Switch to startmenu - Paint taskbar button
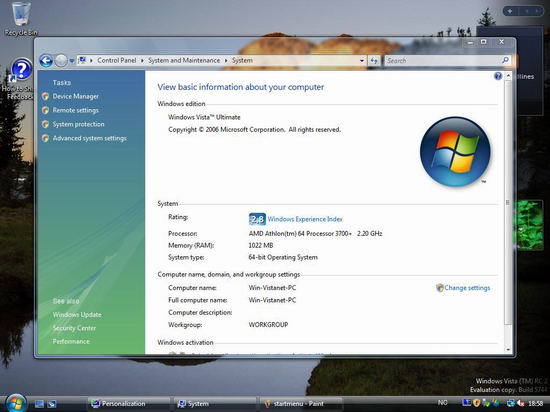 coord(300,404)
